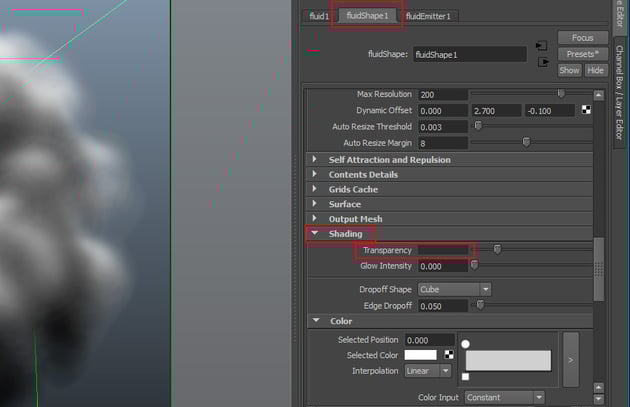Edit the fluidShape name field
Screen dimensions: 630x407
click(470, 54)
